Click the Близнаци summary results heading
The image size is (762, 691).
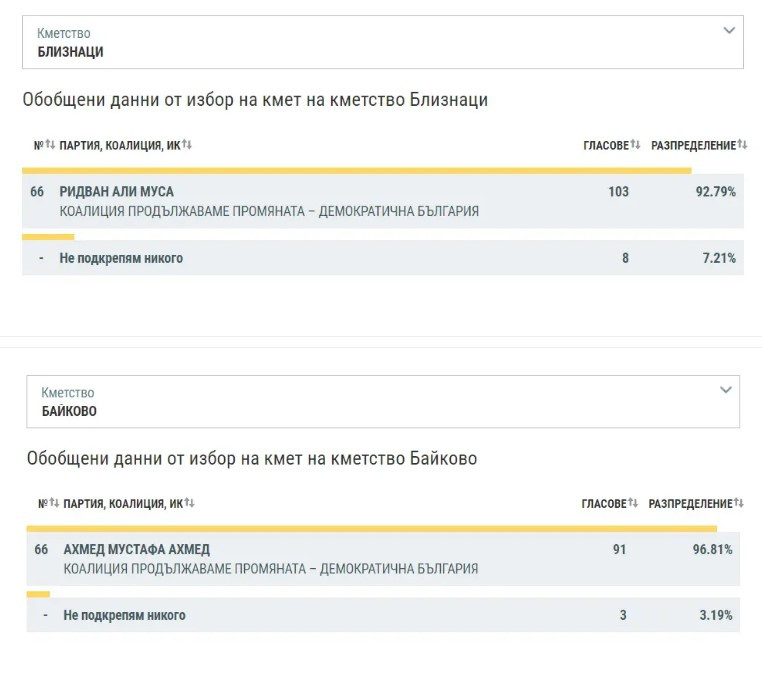[255, 100]
